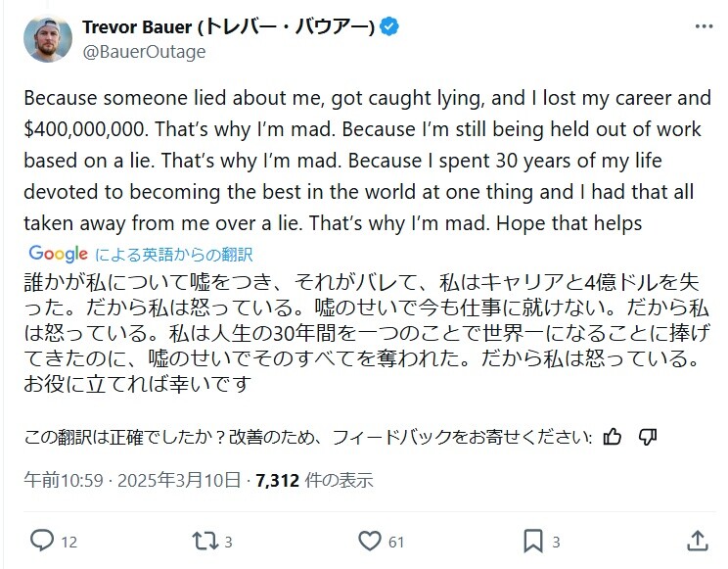Open the Trevor Bauer display name link
The width and height of the screenshot is (728, 569).
coord(229,27)
